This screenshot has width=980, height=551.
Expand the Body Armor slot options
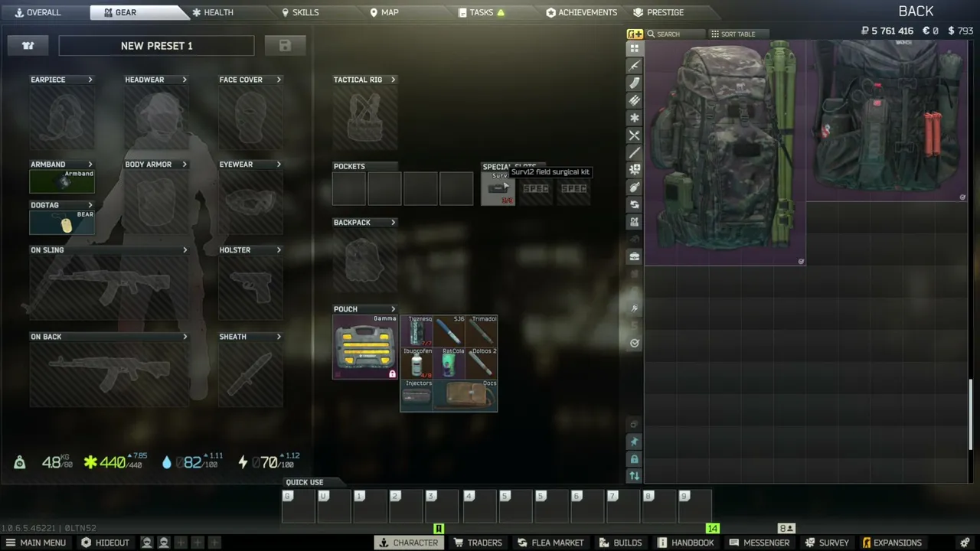tap(185, 165)
